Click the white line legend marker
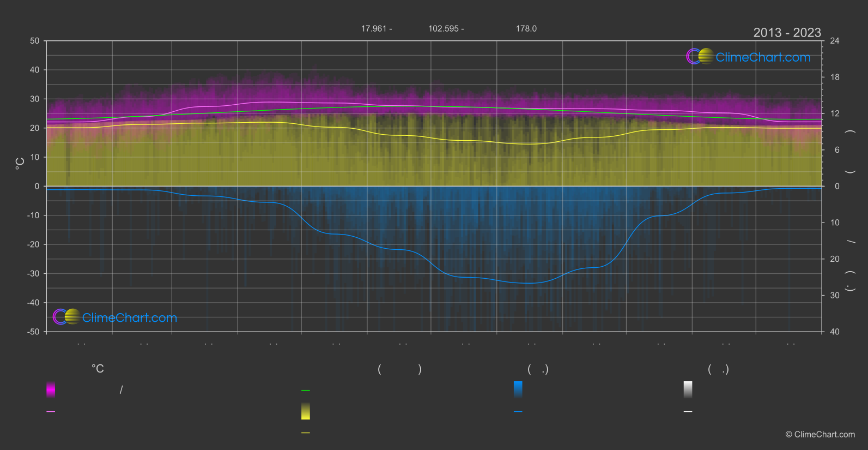Screen dimensions: 868x450 [x=688, y=412]
